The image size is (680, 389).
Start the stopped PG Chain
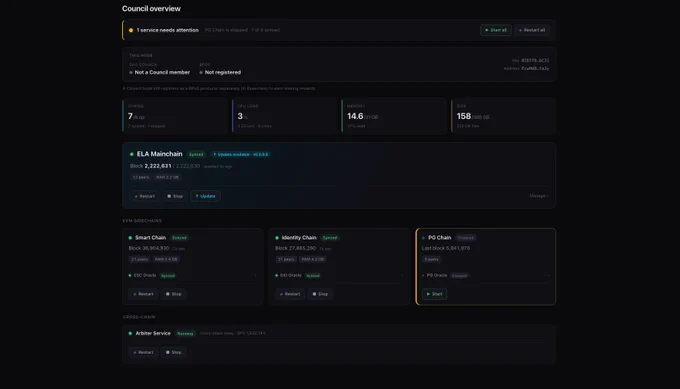pos(435,294)
